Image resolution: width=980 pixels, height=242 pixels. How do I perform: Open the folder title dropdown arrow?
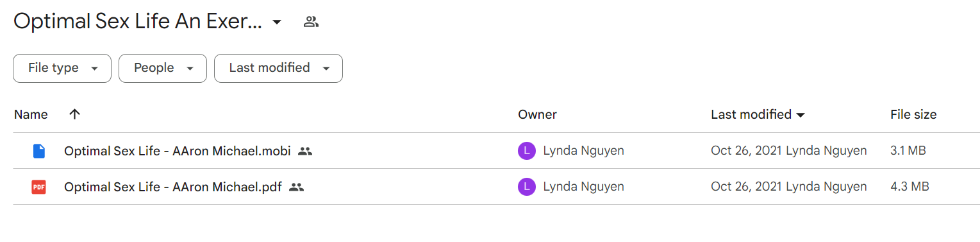277,22
